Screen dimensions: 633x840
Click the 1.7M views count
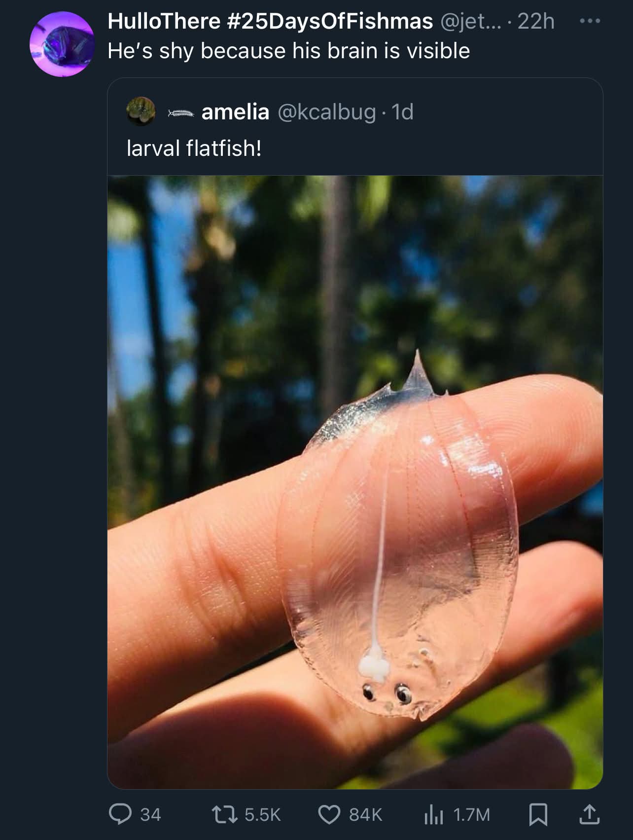[x=471, y=814]
